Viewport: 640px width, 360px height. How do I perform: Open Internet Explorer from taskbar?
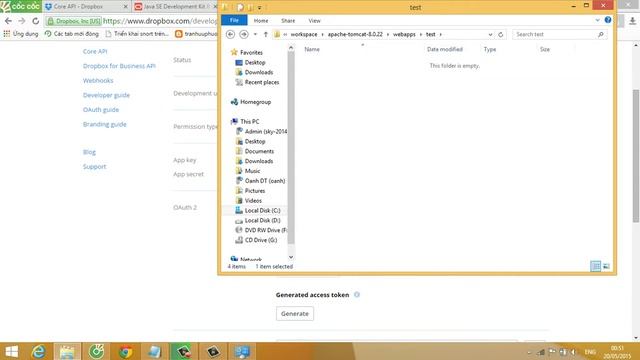coord(38,351)
